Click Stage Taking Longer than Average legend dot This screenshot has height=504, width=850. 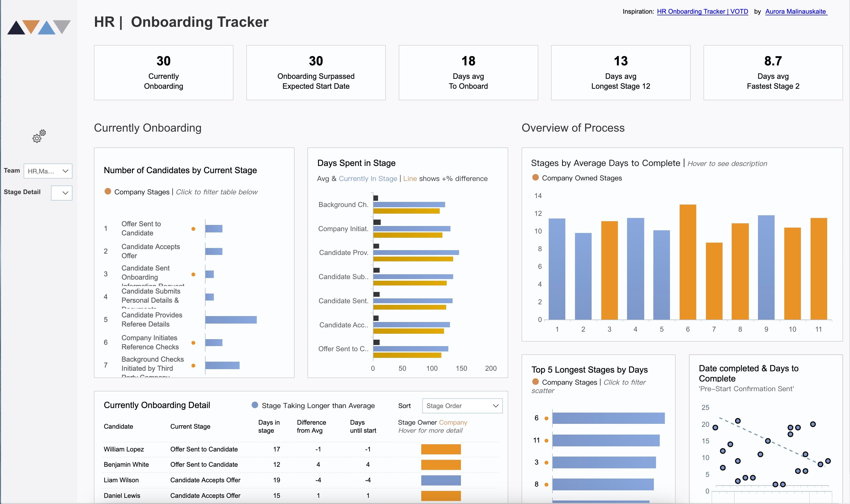255,405
